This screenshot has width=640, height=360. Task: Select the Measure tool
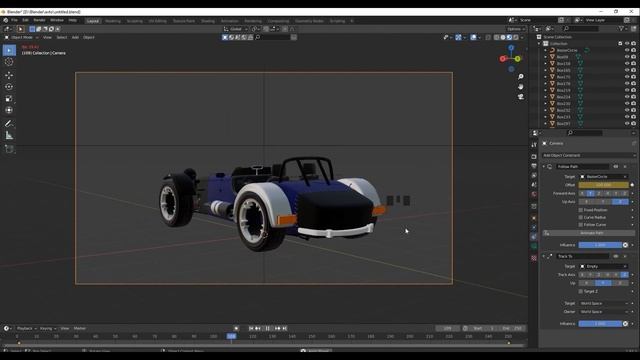click(x=9, y=136)
